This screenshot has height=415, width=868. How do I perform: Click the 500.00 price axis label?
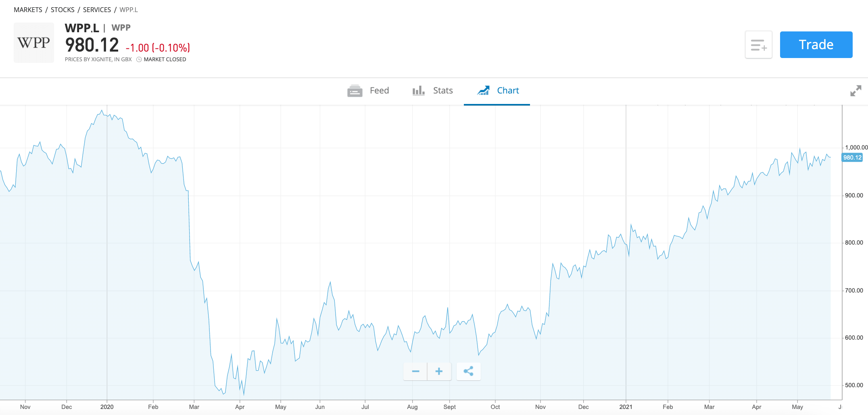pos(854,385)
